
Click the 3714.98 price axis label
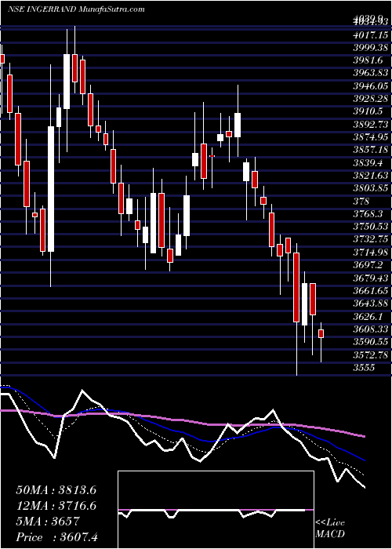(x=371, y=252)
